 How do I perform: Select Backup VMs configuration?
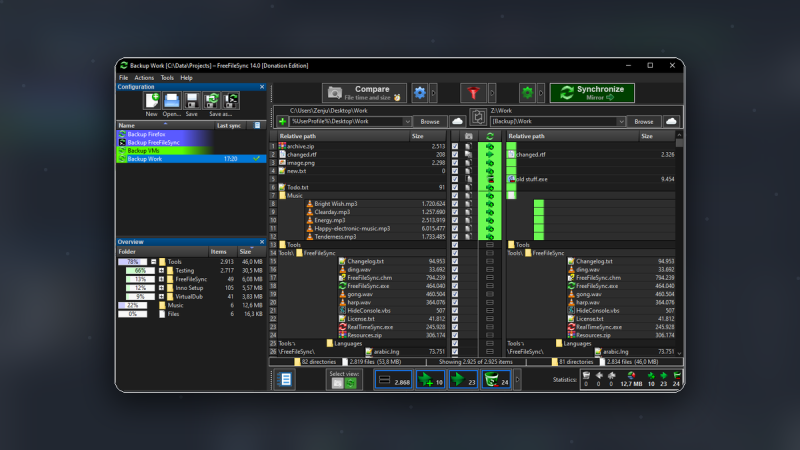(191, 151)
